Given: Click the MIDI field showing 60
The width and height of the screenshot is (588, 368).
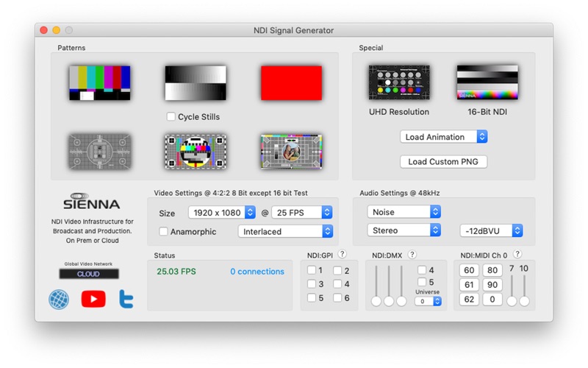Looking at the screenshot, I should coord(469,270).
